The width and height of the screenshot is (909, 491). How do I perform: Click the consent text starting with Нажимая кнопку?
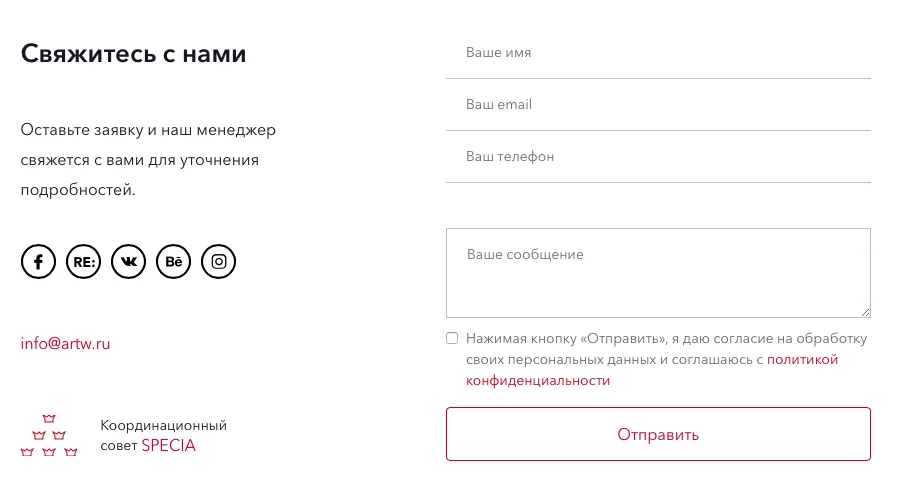tap(667, 359)
